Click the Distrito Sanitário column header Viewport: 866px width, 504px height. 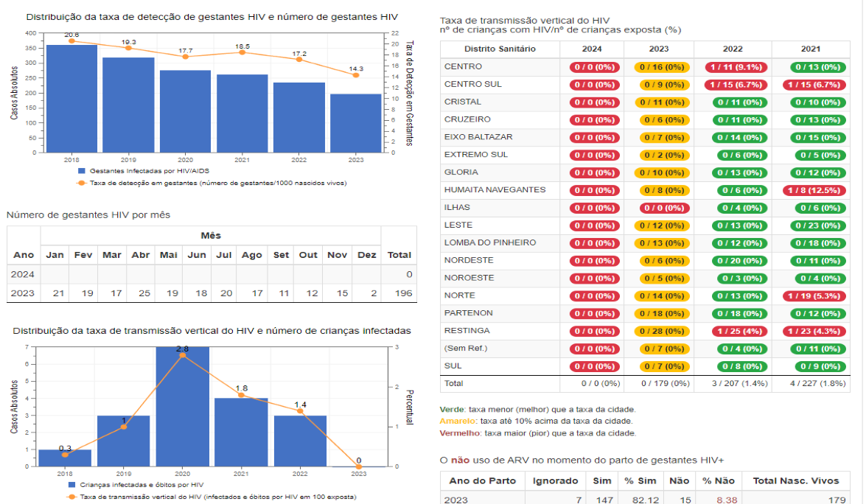click(x=500, y=49)
